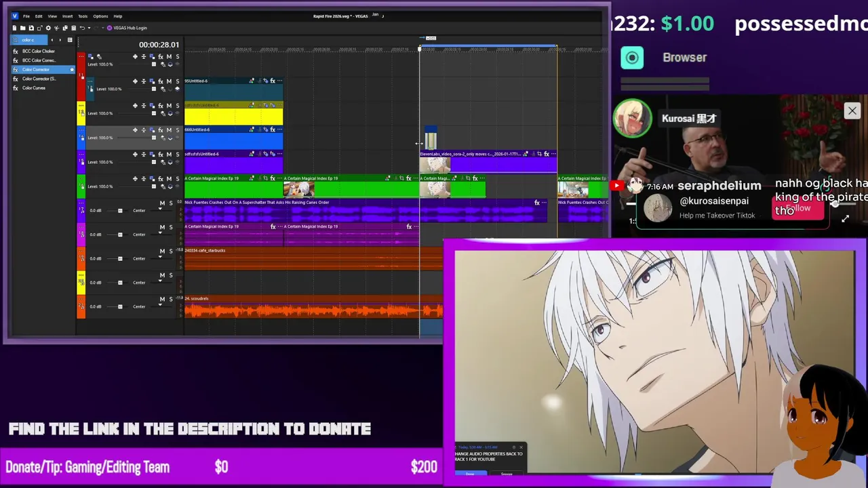Open project Properties gear icon

coord(48,28)
